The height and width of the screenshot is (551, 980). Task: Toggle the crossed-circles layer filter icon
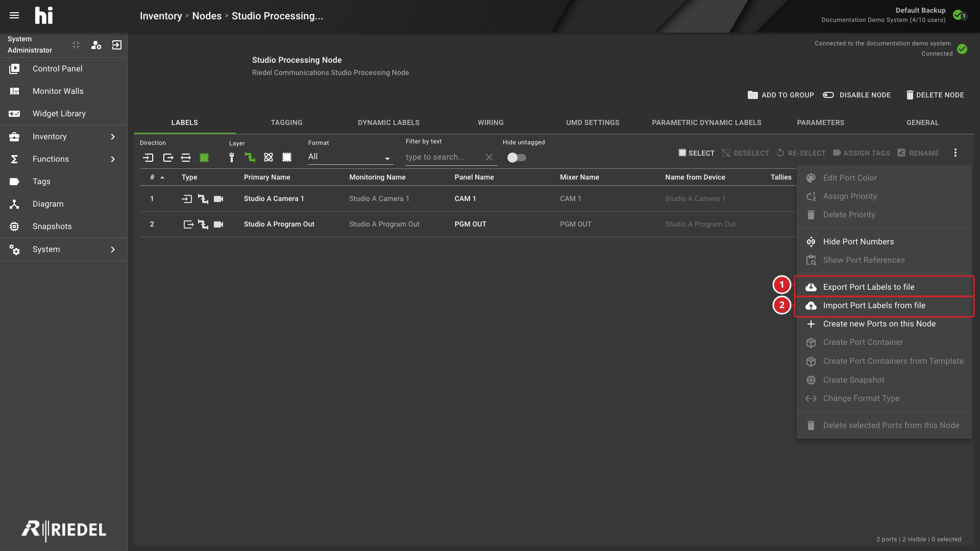268,158
